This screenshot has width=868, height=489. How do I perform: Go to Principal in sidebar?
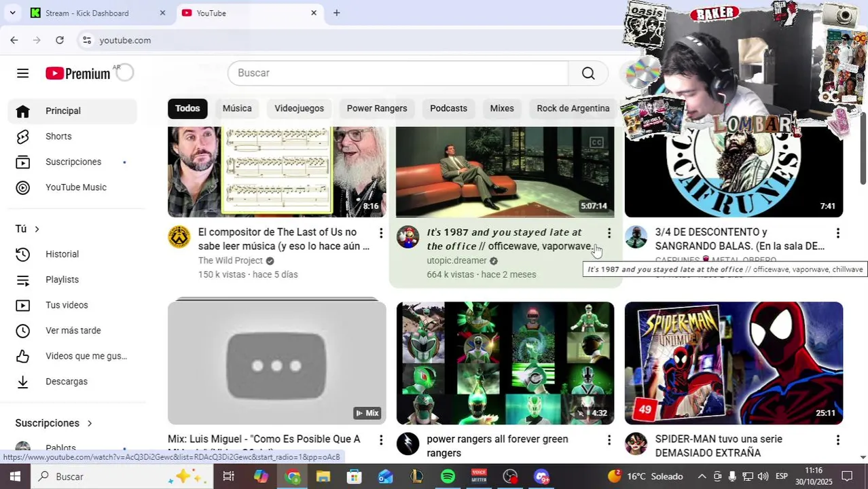click(72, 111)
